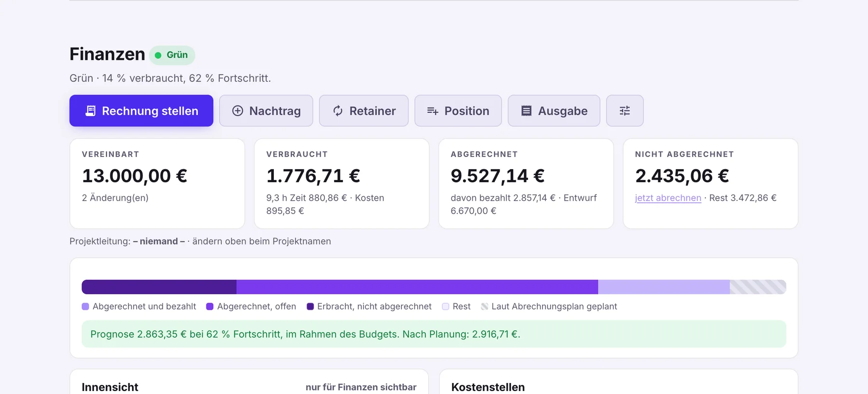
Task: Click the invoice icon in Rechnung stellen
Action: [90, 111]
